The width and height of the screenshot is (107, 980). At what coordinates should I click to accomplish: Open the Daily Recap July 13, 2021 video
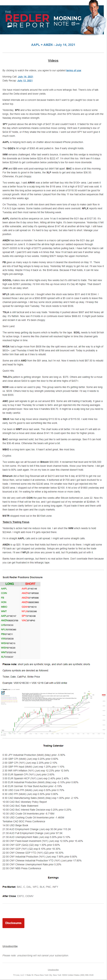(25, 81)
